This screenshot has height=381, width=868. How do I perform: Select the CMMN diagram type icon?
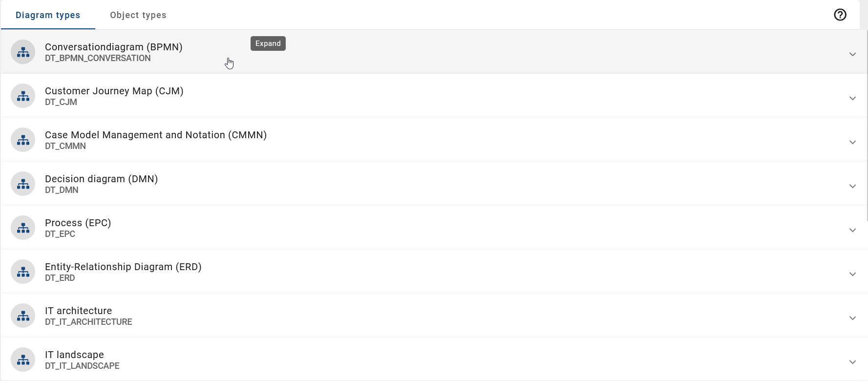pyautogui.click(x=22, y=140)
